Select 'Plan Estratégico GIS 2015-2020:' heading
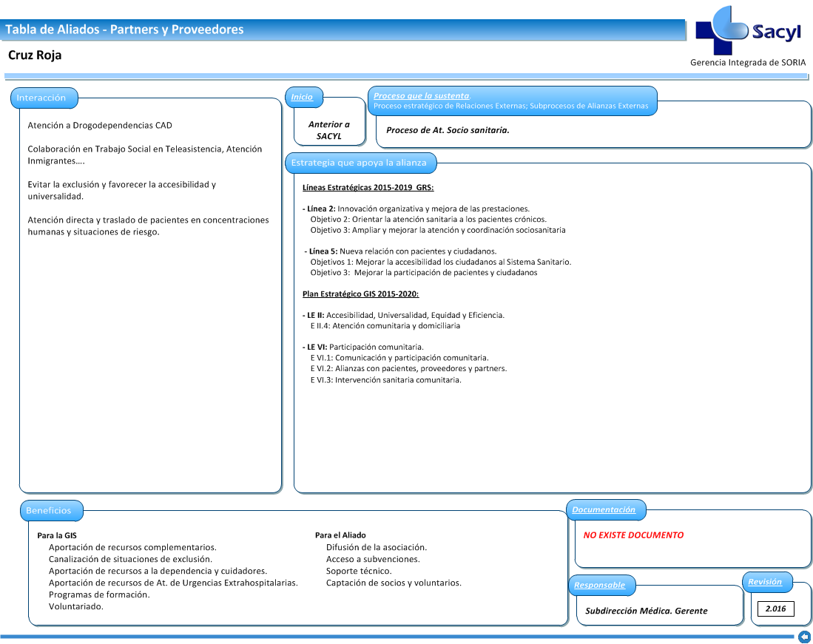The width and height of the screenshot is (813, 644). coord(360,294)
